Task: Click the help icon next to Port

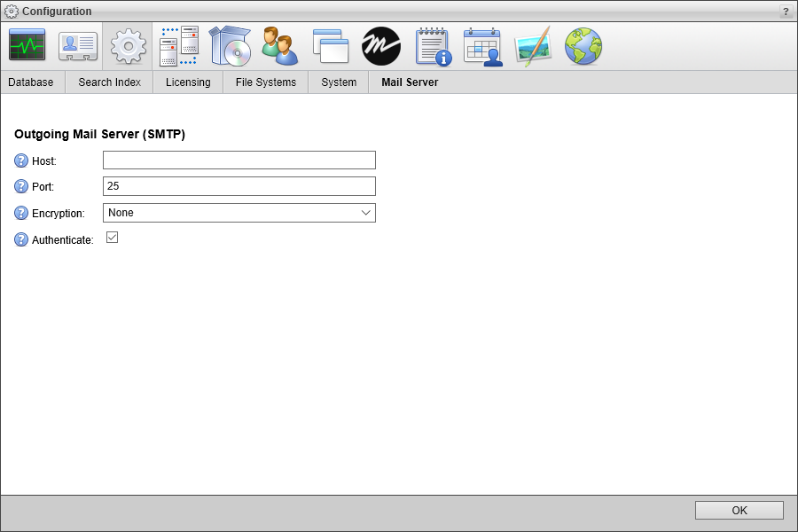Action: coord(21,186)
